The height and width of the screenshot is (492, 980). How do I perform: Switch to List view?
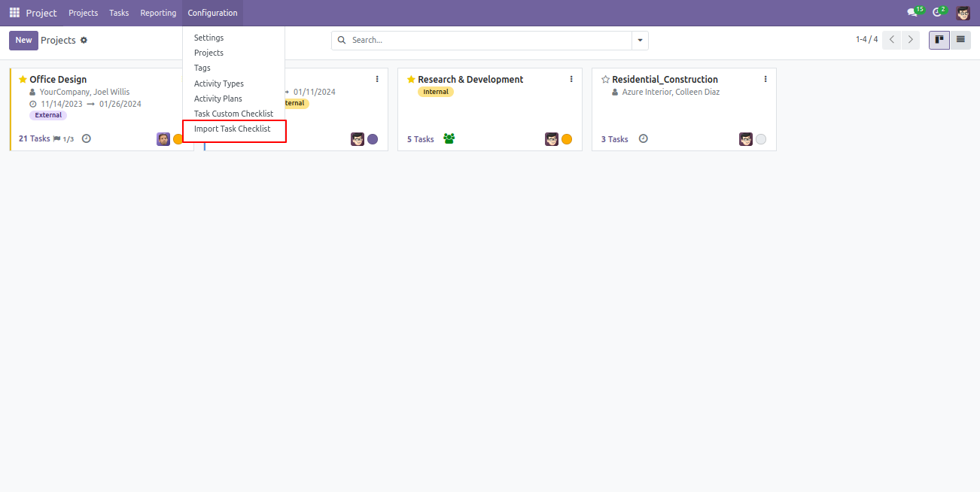pos(960,40)
